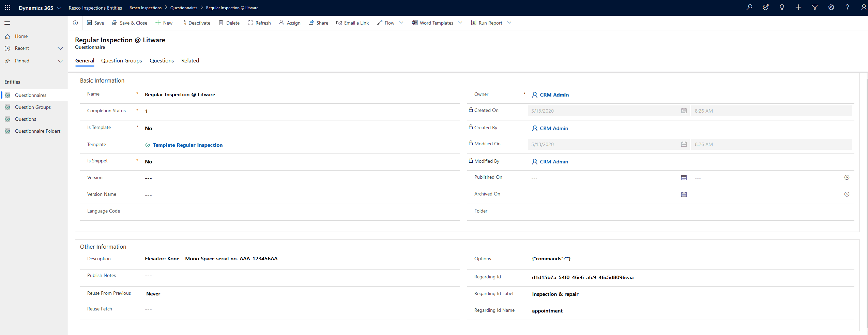Click the Completion Status field

[x=301, y=111]
